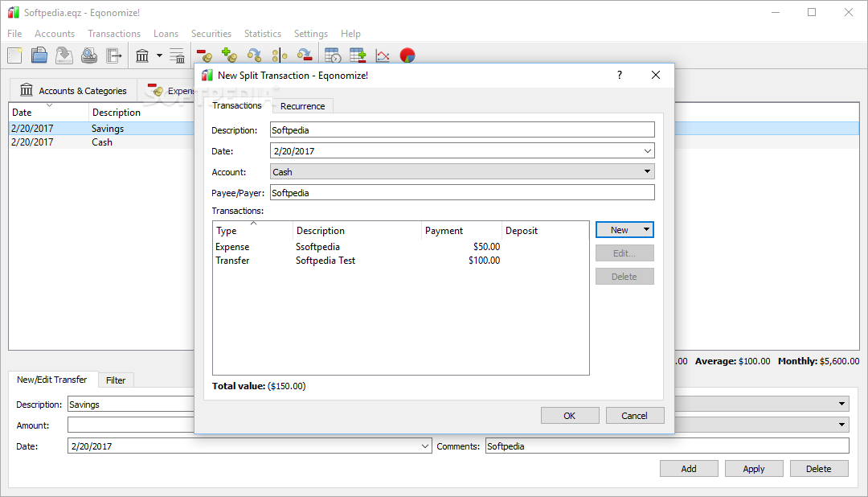Sort by the Deposit column header

[545, 231]
